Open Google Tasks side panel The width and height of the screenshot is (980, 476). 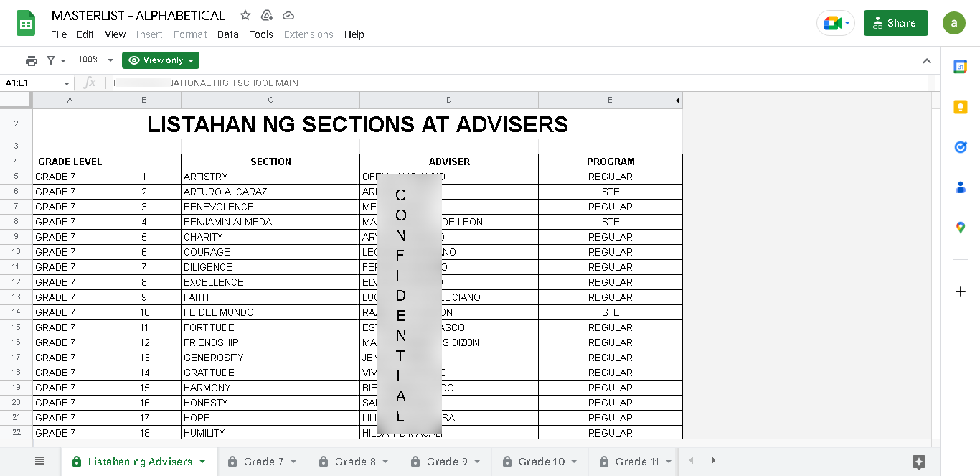(x=960, y=147)
